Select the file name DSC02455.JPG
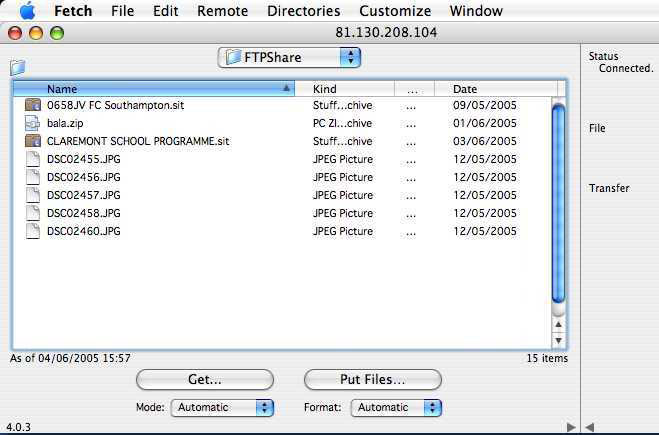The image size is (659, 435). (x=84, y=159)
